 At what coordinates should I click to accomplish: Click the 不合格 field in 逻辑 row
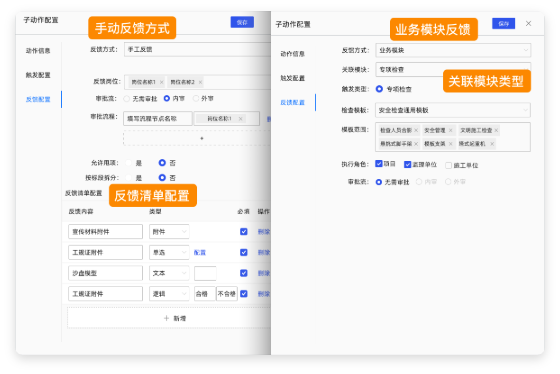[227, 294]
